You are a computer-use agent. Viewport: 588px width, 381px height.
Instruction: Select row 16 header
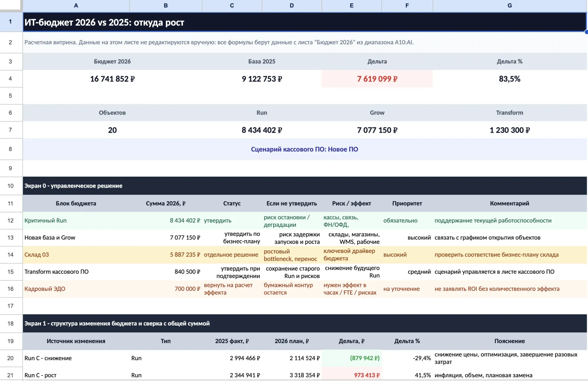click(x=11, y=289)
